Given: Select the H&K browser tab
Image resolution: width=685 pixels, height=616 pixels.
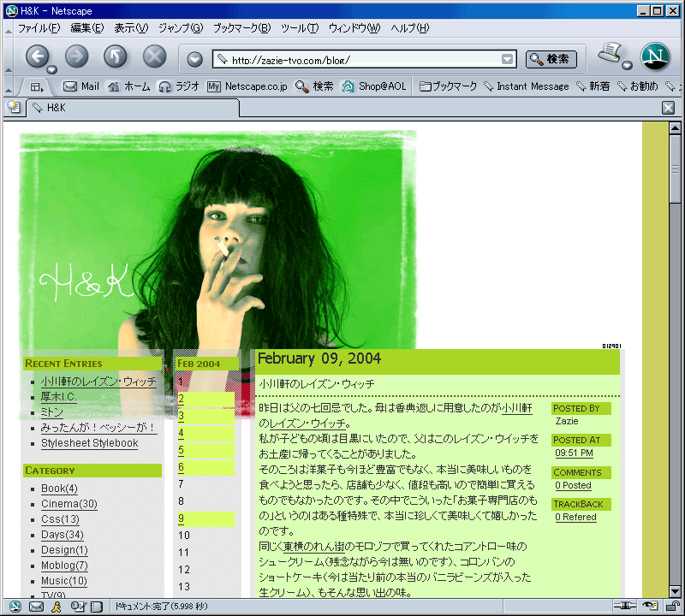Looking at the screenshot, I should pyautogui.click(x=133, y=108).
